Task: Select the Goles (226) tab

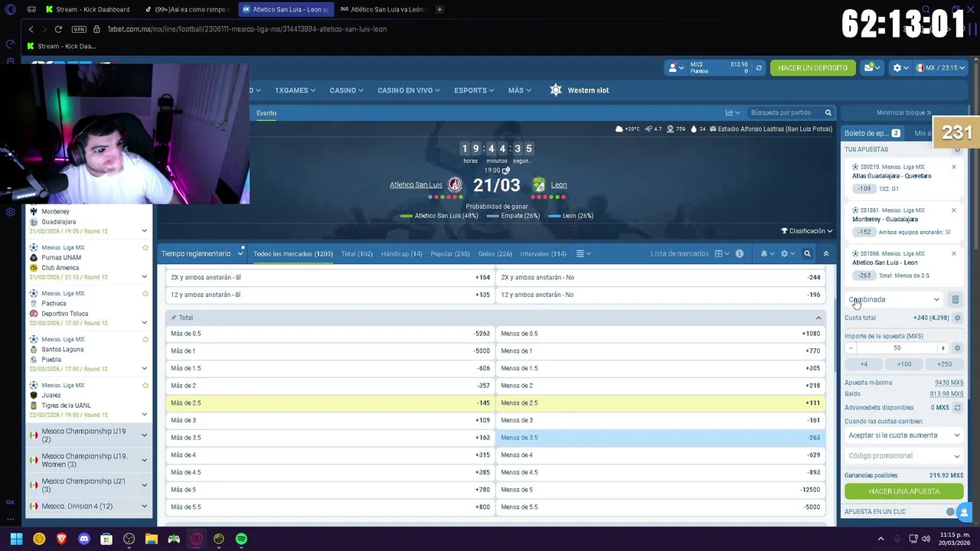Action: pyautogui.click(x=495, y=253)
